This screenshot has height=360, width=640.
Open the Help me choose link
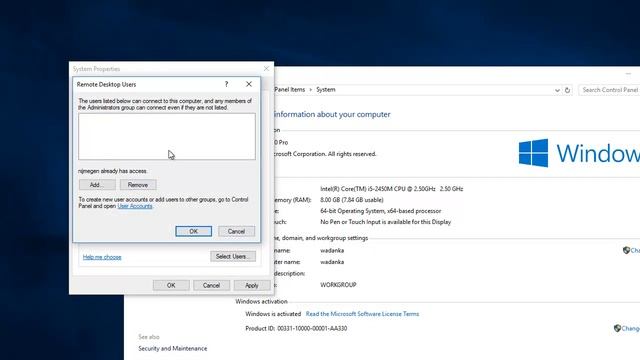(102, 257)
